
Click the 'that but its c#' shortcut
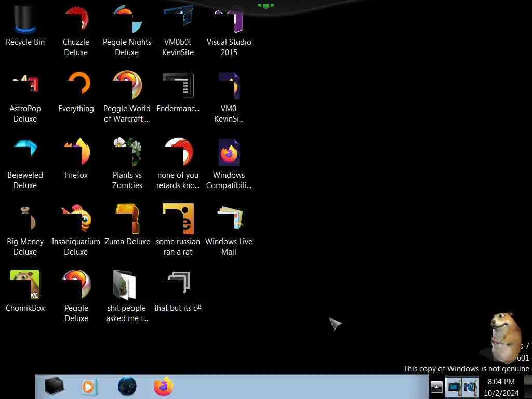click(x=178, y=292)
